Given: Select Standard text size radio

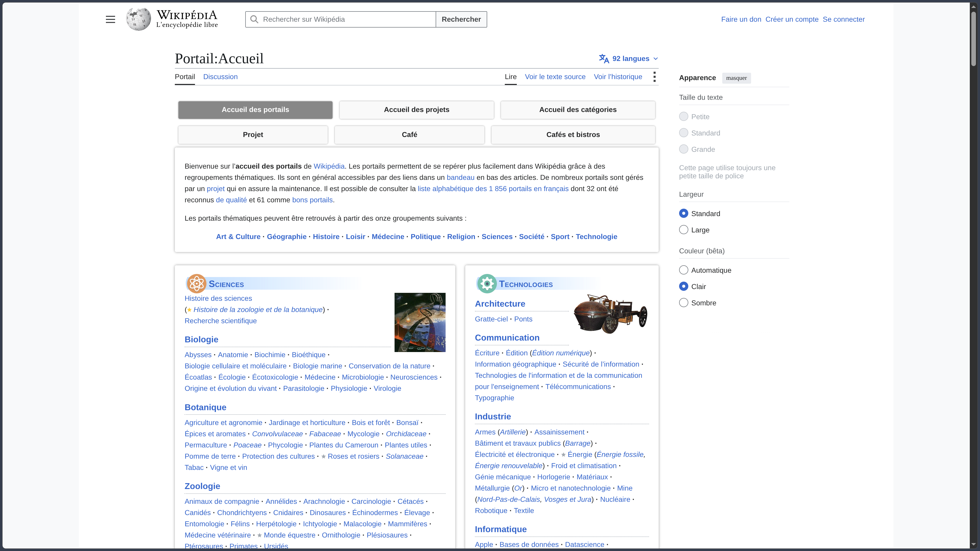Looking at the screenshot, I should (x=684, y=133).
